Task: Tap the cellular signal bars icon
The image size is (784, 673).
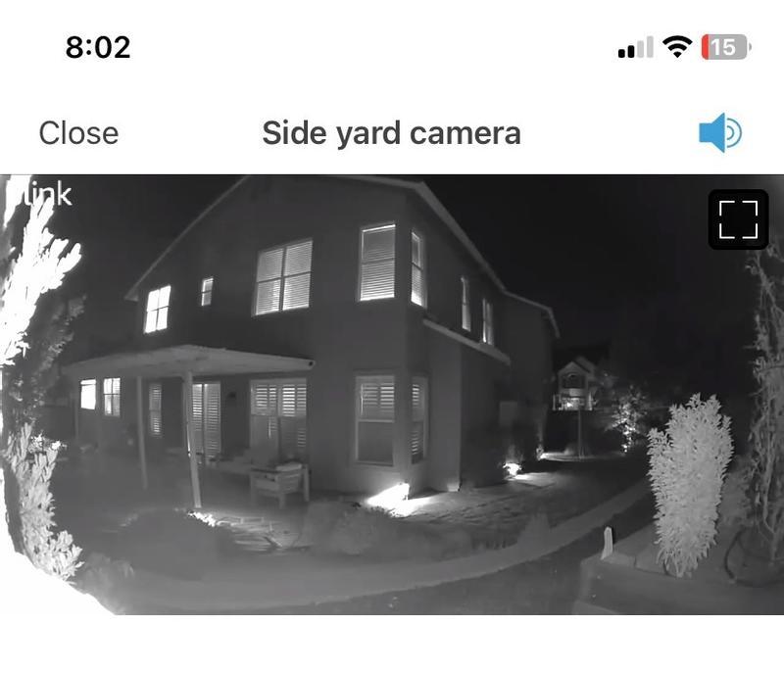Action: tap(635, 47)
